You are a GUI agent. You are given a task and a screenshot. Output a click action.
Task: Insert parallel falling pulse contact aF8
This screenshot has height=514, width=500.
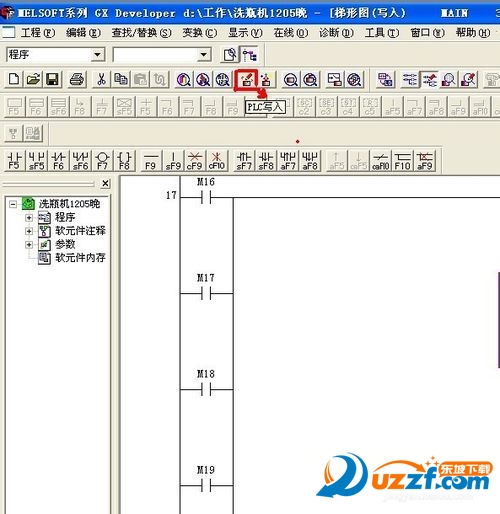click(310, 160)
